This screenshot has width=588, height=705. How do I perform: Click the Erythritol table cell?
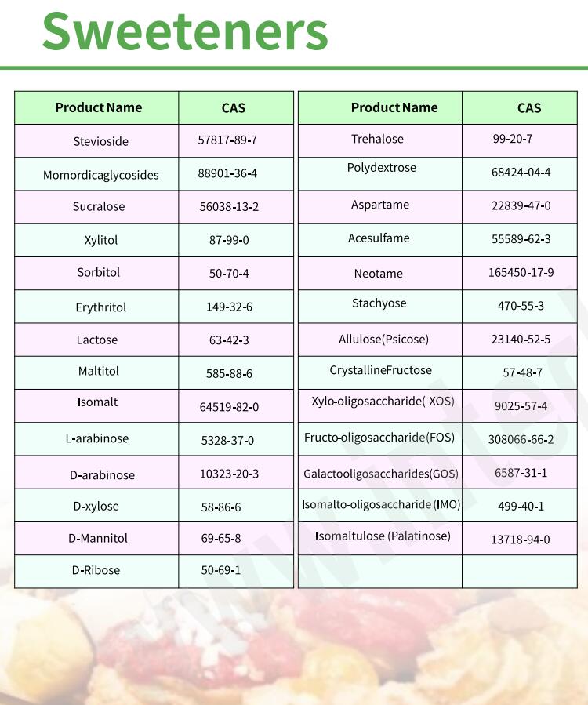[x=100, y=307]
